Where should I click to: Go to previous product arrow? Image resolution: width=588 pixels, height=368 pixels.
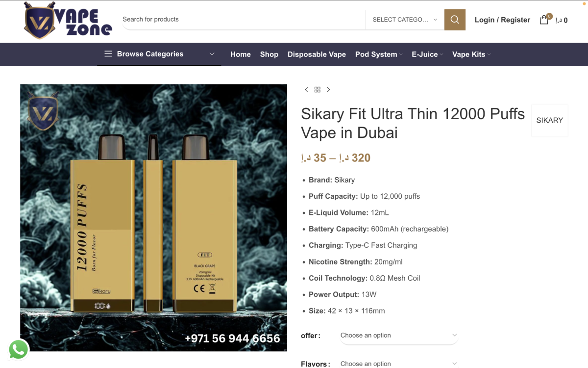[307, 90]
